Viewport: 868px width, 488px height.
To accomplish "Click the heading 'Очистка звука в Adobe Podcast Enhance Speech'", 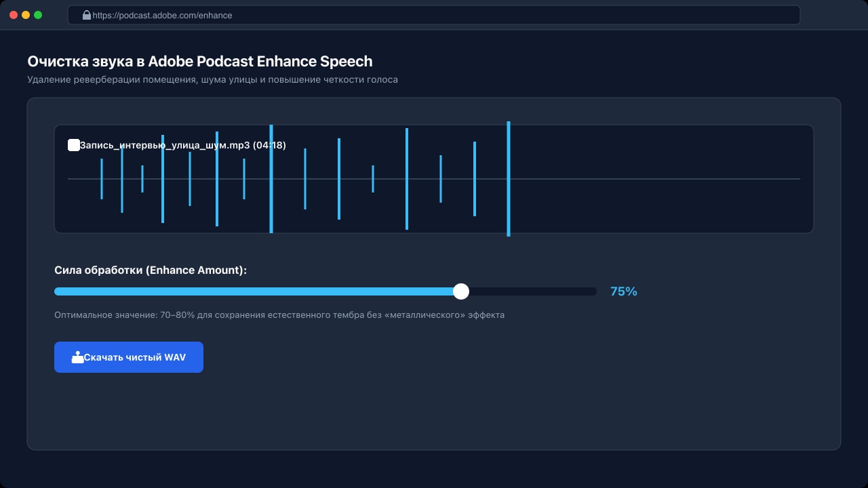I will [x=200, y=61].
